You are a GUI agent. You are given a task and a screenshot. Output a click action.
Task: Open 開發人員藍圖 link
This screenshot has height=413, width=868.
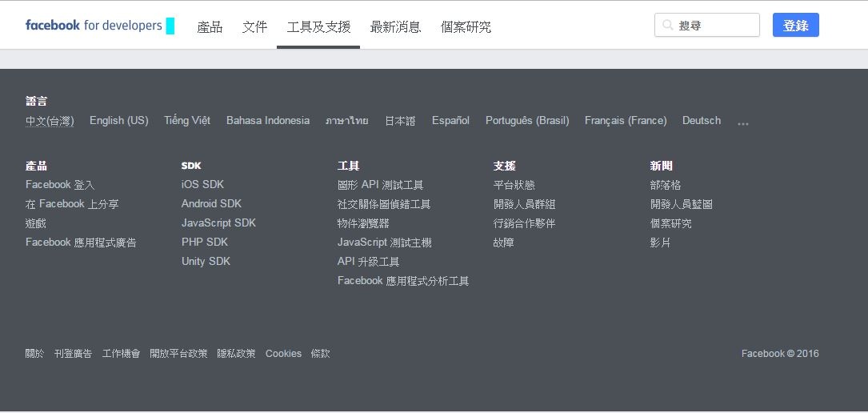click(x=682, y=204)
